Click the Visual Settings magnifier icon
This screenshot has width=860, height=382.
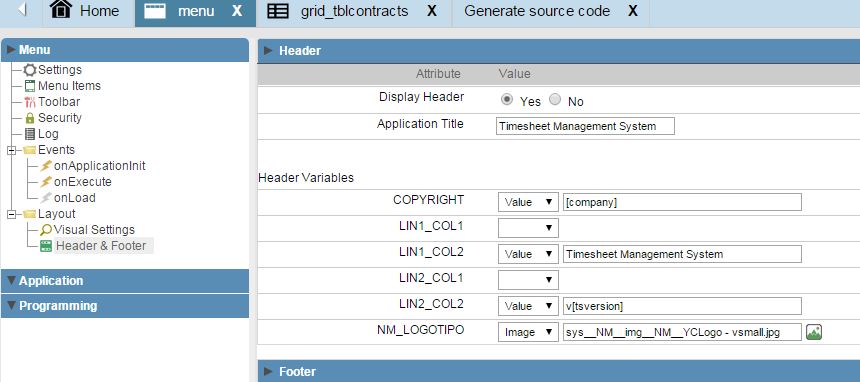[x=46, y=230]
